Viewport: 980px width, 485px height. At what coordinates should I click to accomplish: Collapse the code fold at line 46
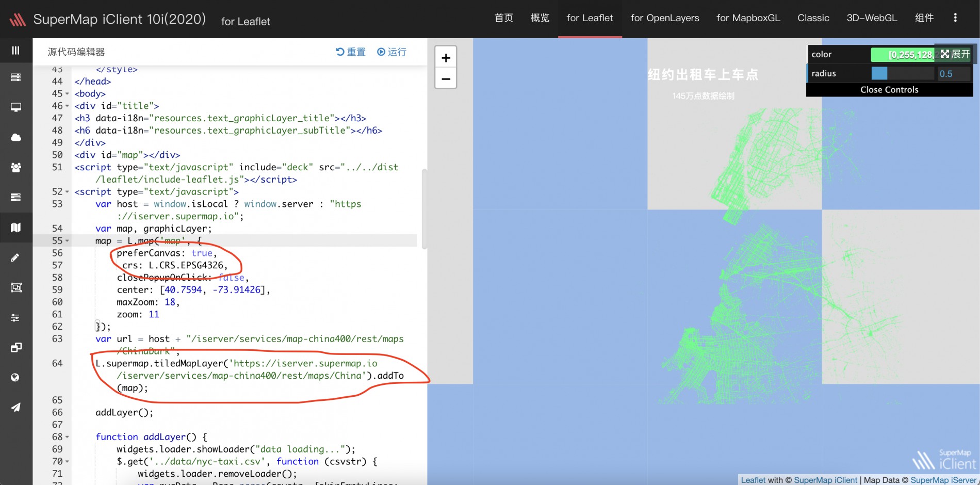pyautogui.click(x=67, y=106)
